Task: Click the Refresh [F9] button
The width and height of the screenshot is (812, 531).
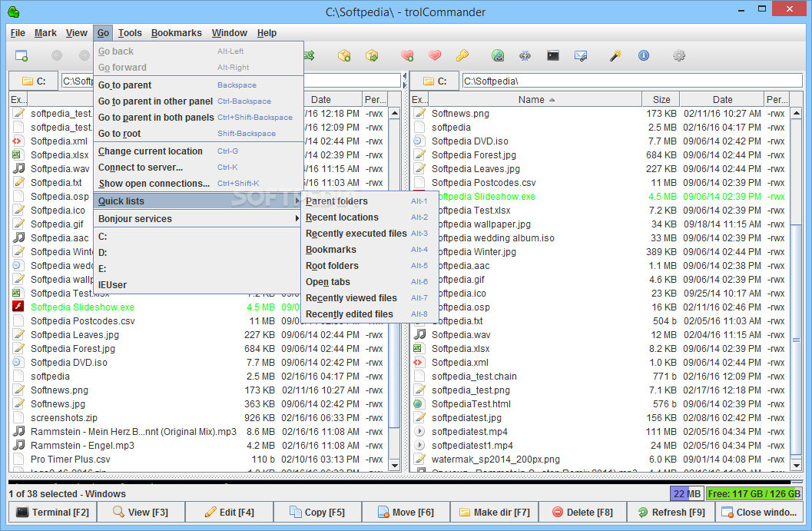Action: [x=671, y=513]
